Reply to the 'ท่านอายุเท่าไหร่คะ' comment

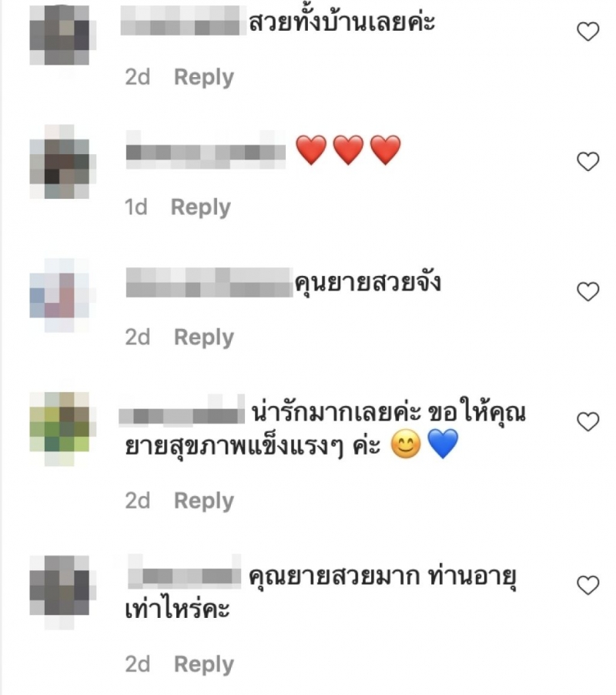tap(204, 664)
